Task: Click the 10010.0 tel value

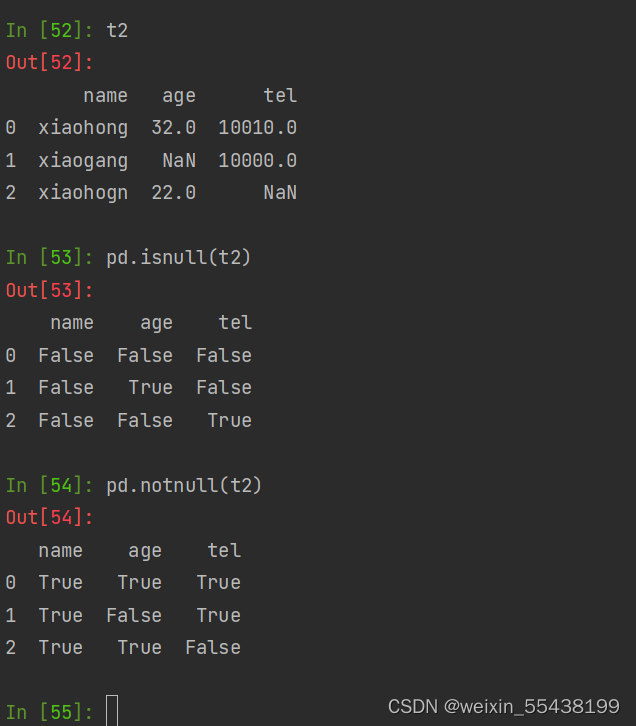Action: pyautogui.click(x=257, y=128)
